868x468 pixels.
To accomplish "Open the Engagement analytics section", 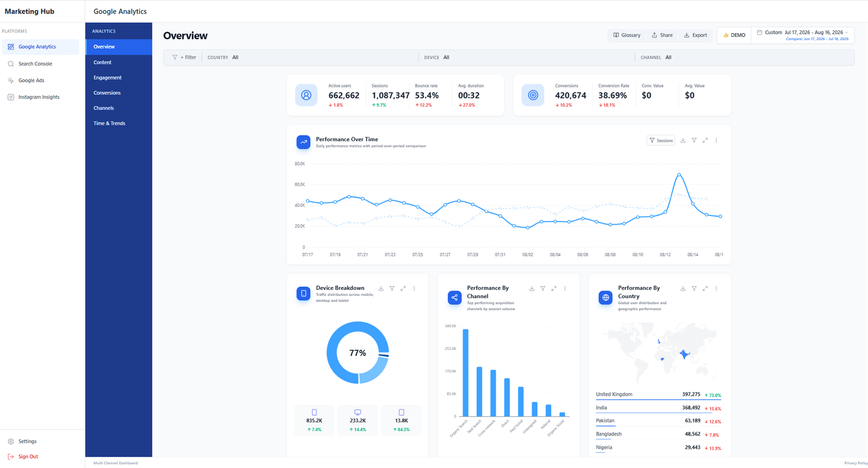I will pos(118,78).
